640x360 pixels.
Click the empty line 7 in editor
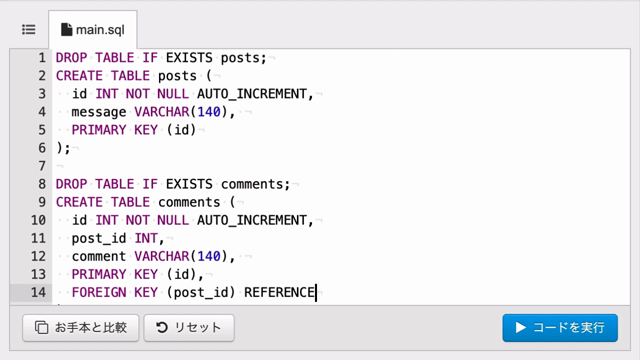tap(341, 166)
